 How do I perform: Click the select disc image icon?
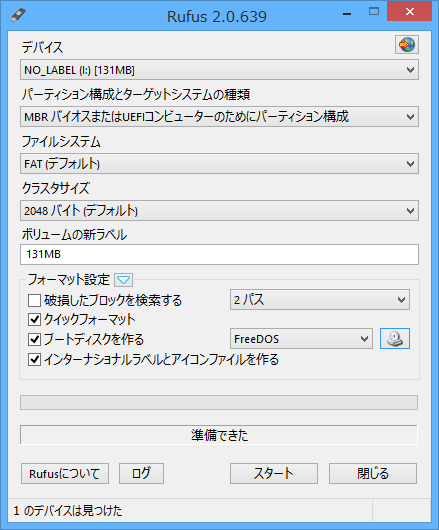[395, 338]
